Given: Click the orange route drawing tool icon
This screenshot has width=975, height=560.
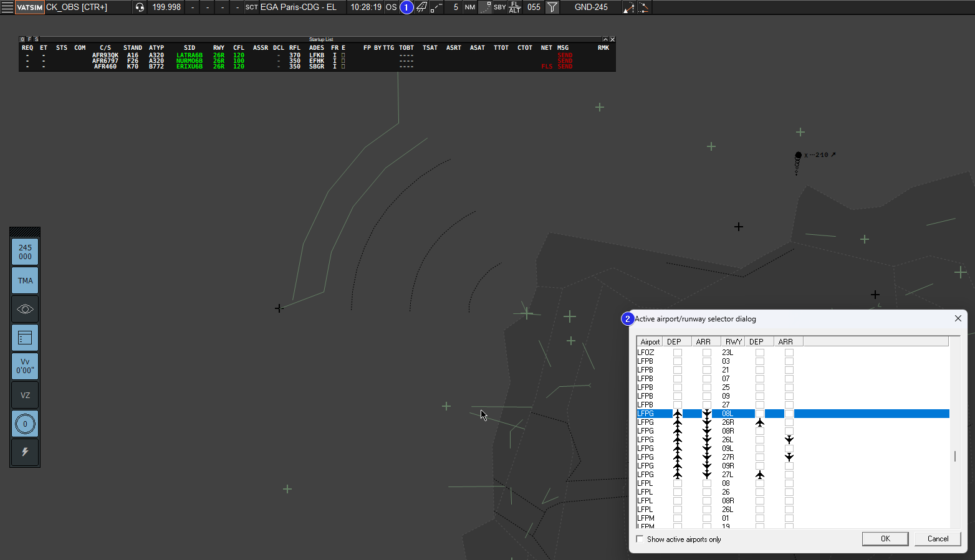Looking at the screenshot, I should point(643,7).
